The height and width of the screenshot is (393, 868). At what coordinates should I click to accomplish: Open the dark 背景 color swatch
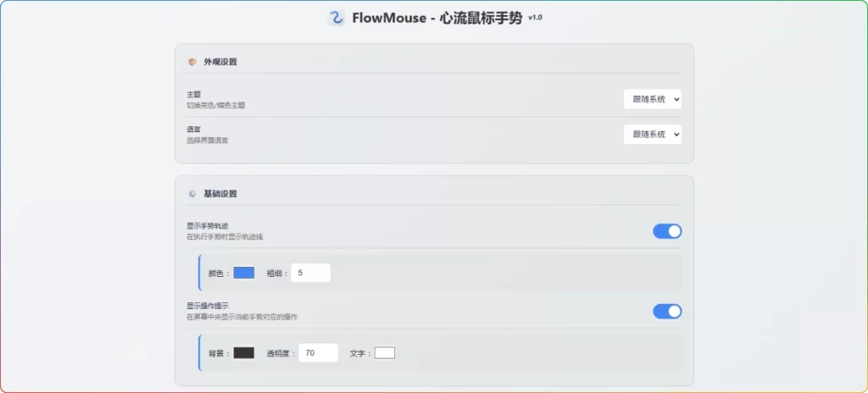pos(243,353)
